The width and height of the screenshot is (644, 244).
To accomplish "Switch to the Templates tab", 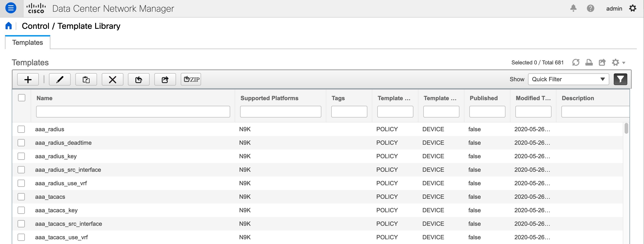I will point(27,42).
